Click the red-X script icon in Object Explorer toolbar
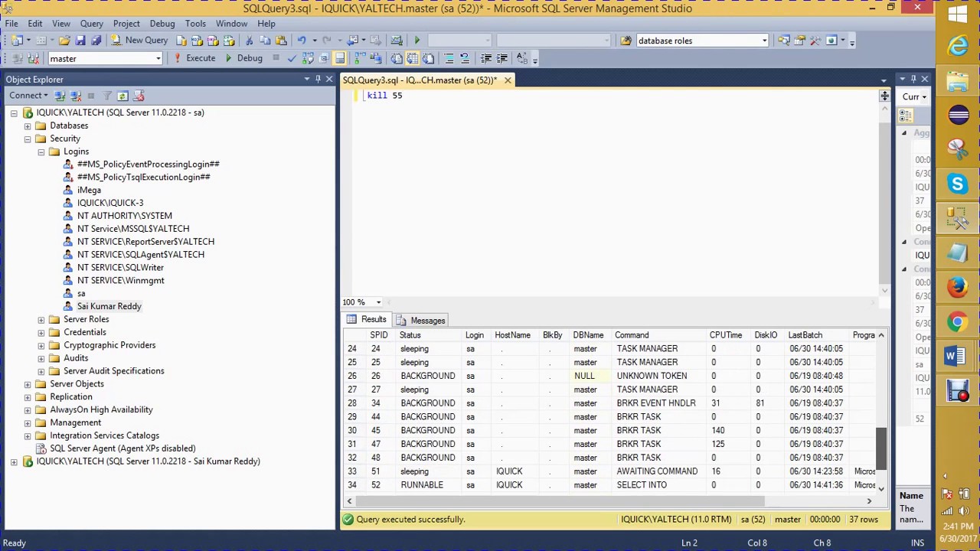 pyautogui.click(x=139, y=96)
